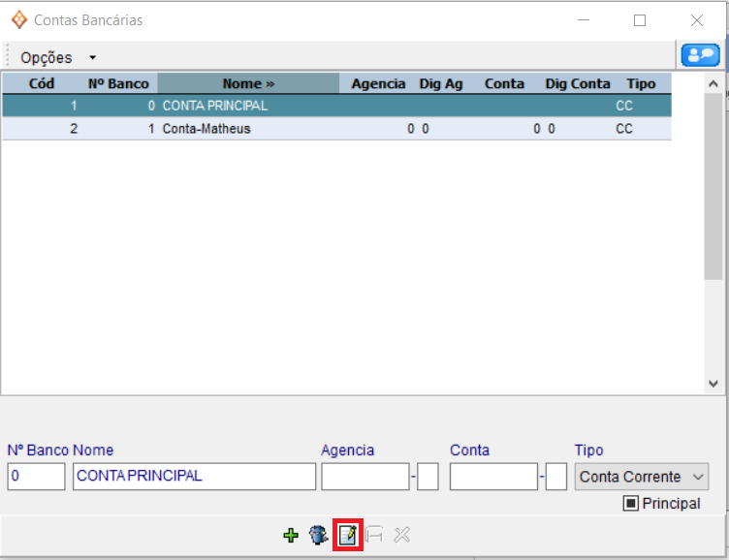Click the grayed-out save icon
This screenshot has height=560, width=729.
(x=374, y=535)
